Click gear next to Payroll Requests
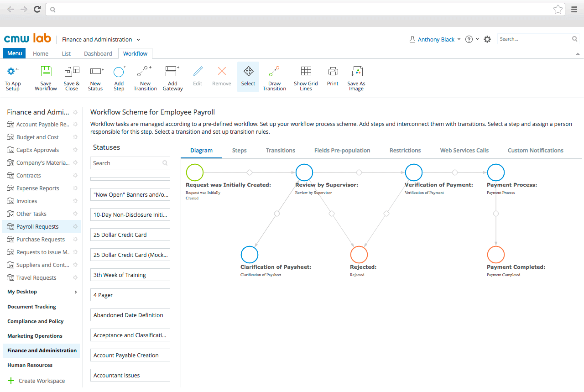Viewport: 584px width, 392px height. tap(75, 227)
